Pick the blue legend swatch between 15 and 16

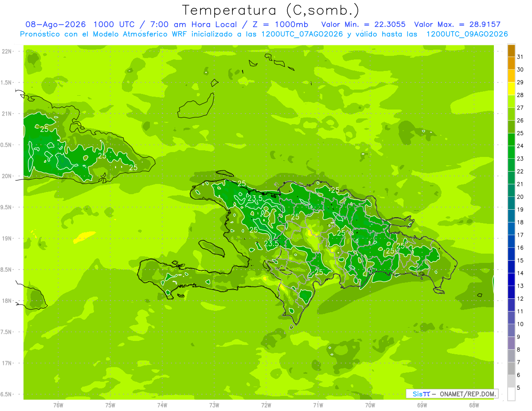tap(511, 254)
